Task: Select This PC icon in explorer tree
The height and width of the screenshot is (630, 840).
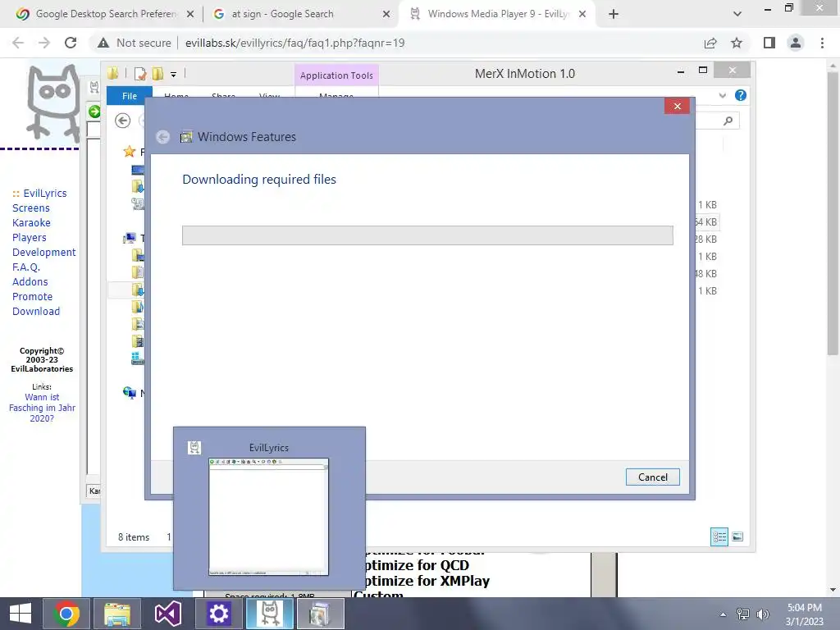Action: point(130,238)
